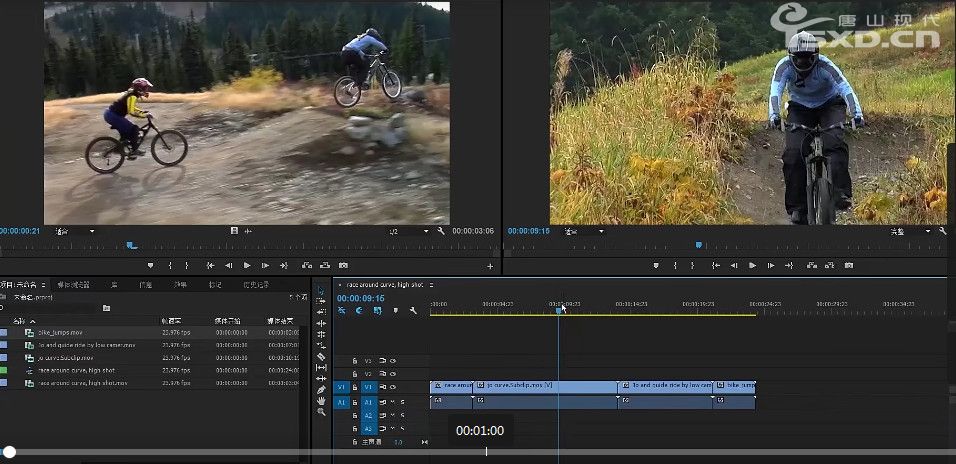Screen dimensions: 956x464
Task: Click Mark In in the Source monitor
Action: 170,266
